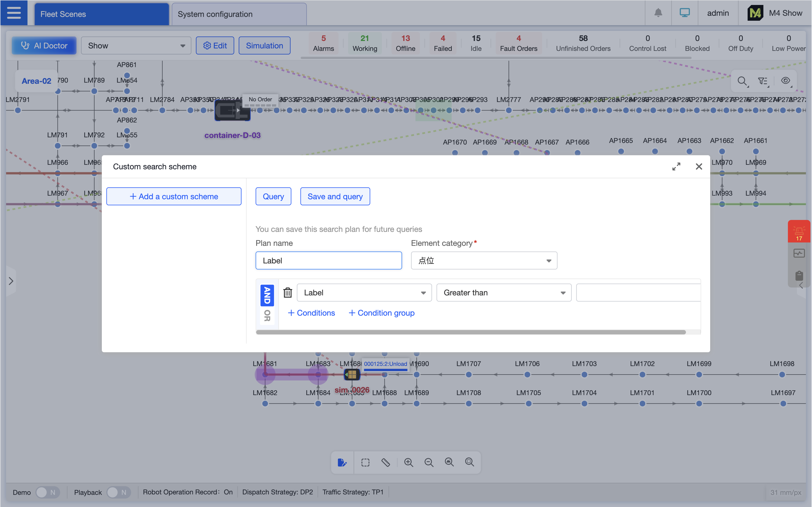The width and height of the screenshot is (812, 507).
Task: Click the map search magnifier icon
Action: coord(742,81)
